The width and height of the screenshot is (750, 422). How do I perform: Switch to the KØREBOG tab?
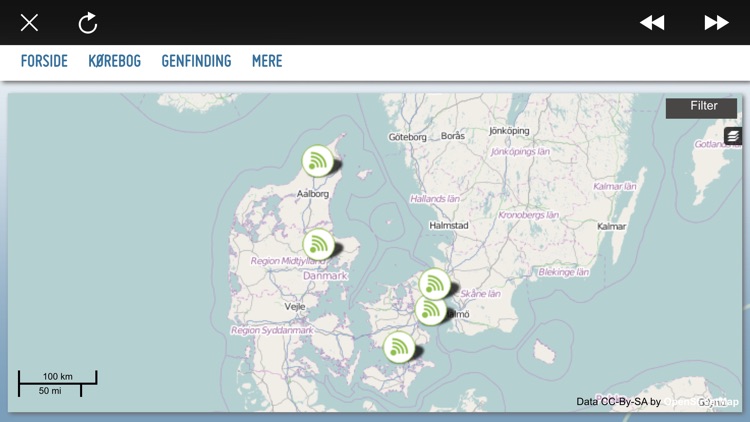coord(114,61)
